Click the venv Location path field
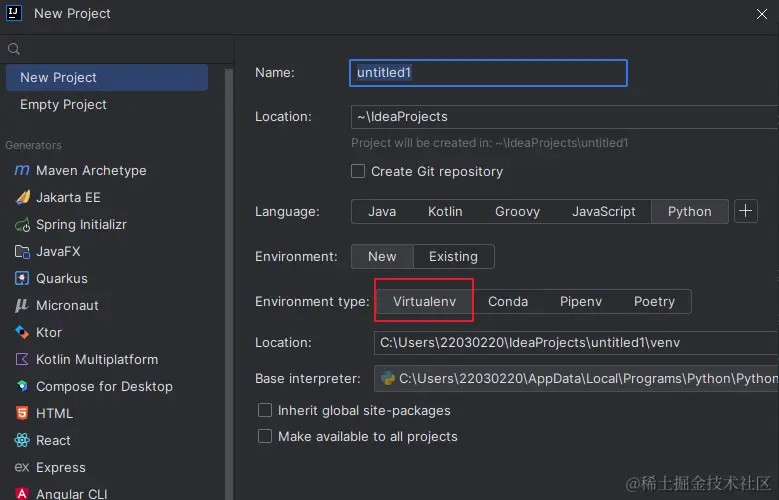This screenshot has width=779, height=500. point(576,342)
